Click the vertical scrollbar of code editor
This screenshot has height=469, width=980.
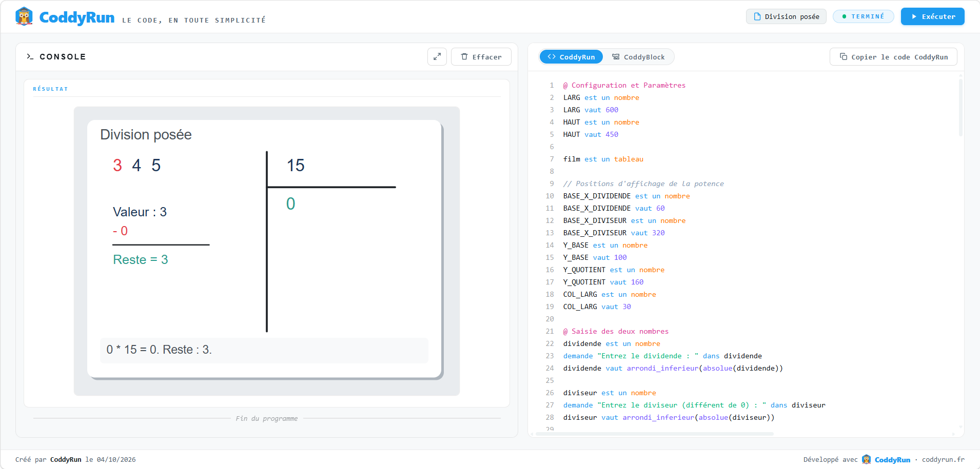[x=961, y=108]
